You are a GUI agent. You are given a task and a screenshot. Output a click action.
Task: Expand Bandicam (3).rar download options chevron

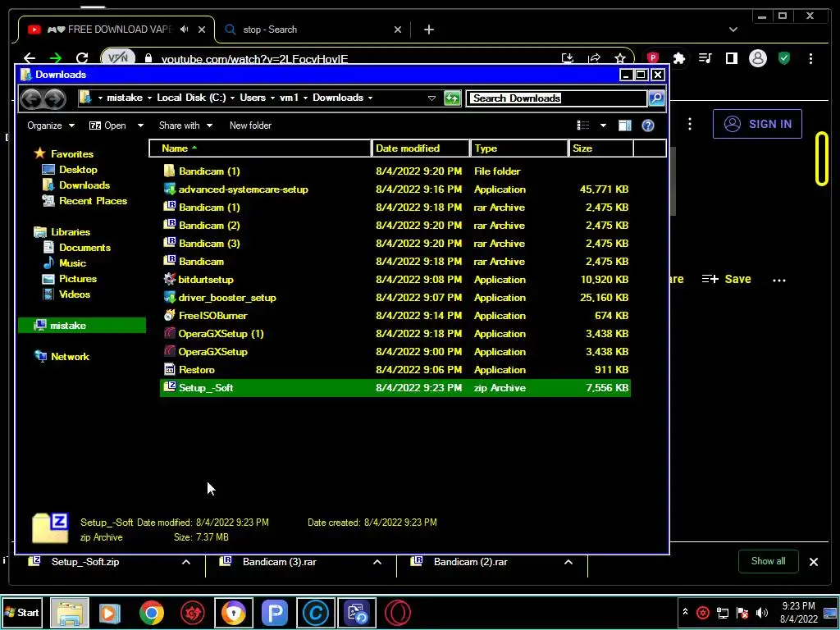(x=377, y=562)
